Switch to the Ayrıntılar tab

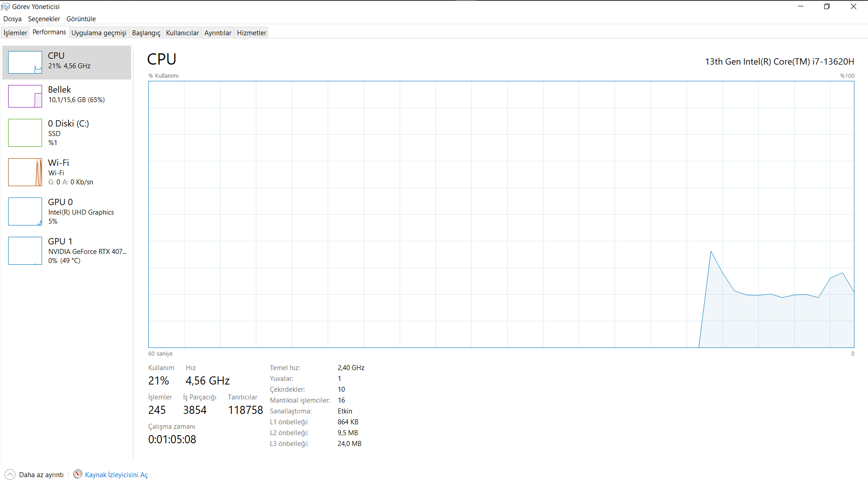tap(217, 33)
